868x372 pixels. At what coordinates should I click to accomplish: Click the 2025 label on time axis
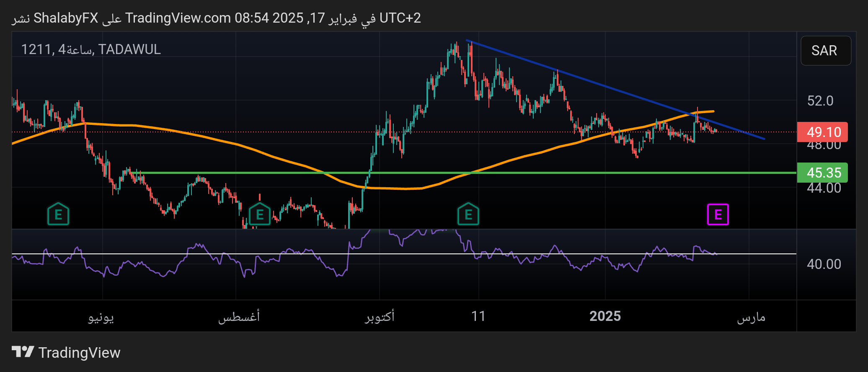pos(605,316)
